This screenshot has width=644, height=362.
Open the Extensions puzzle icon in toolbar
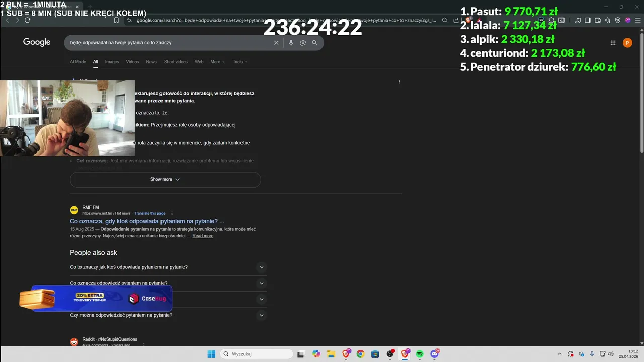(x=552, y=20)
